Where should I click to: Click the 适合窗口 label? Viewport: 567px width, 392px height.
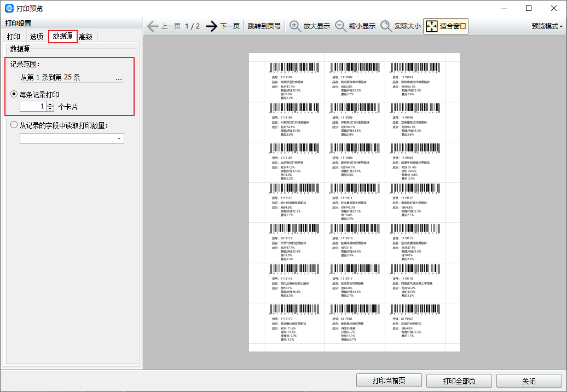(x=453, y=26)
